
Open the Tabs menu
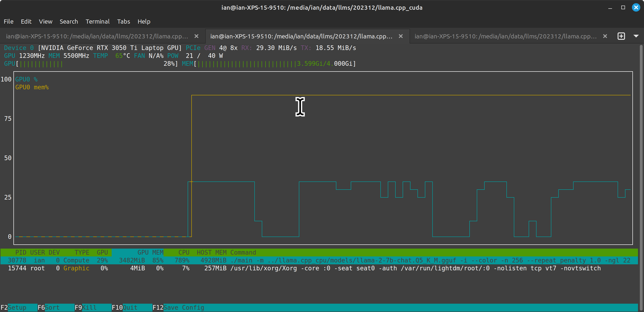[123, 22]
